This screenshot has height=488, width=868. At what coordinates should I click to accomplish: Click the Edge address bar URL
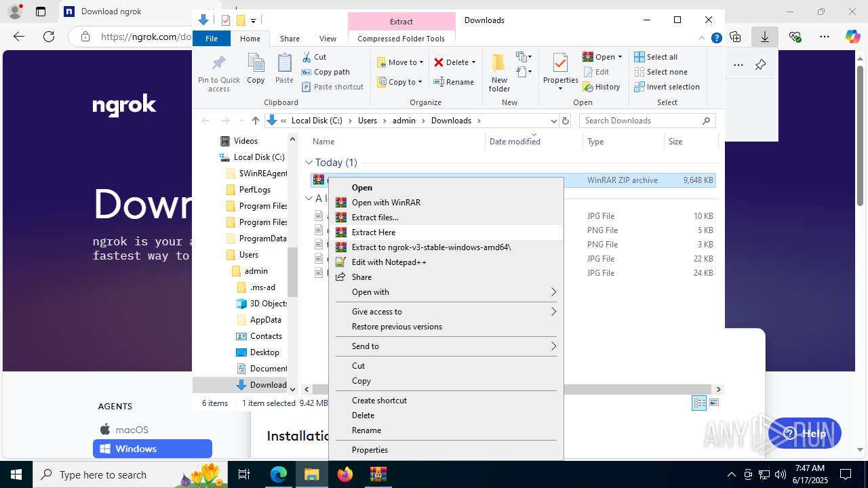tap(146, 37)
